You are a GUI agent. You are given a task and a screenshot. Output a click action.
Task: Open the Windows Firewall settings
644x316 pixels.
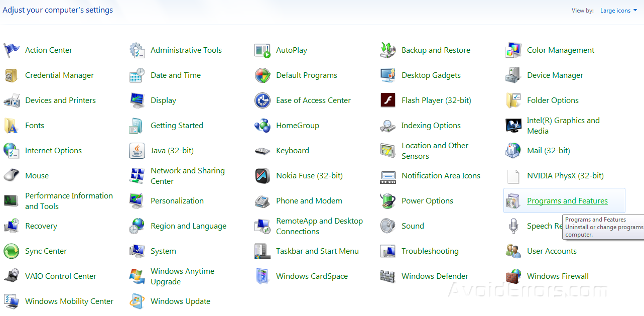coord(558,276)
